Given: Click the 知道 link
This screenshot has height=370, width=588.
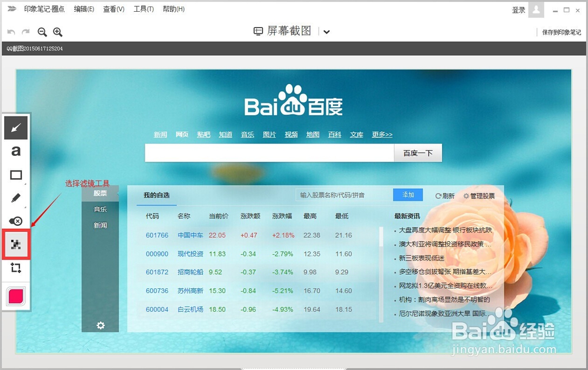Looking at the screenshot, I should click(x=225, y=134).
